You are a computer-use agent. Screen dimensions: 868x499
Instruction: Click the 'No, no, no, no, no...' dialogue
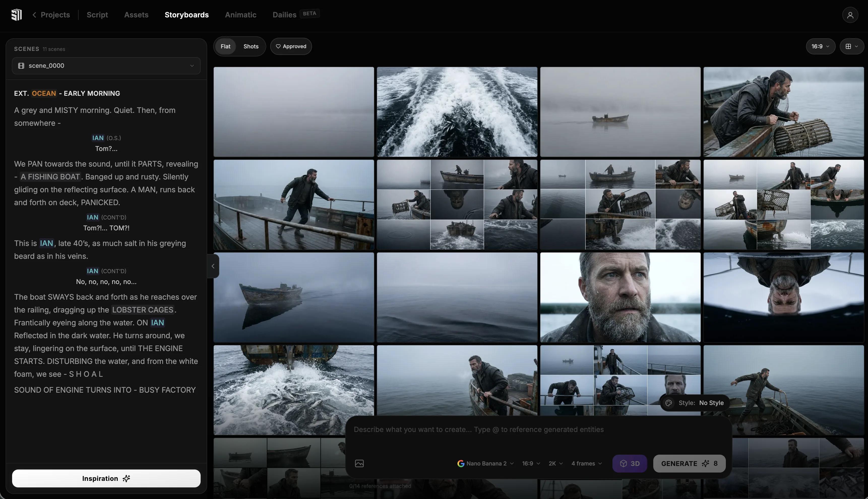106,282
